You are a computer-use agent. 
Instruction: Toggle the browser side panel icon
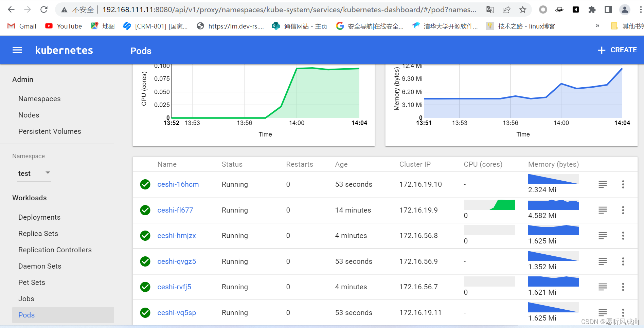pyautogui.click(x=608, y=10)
